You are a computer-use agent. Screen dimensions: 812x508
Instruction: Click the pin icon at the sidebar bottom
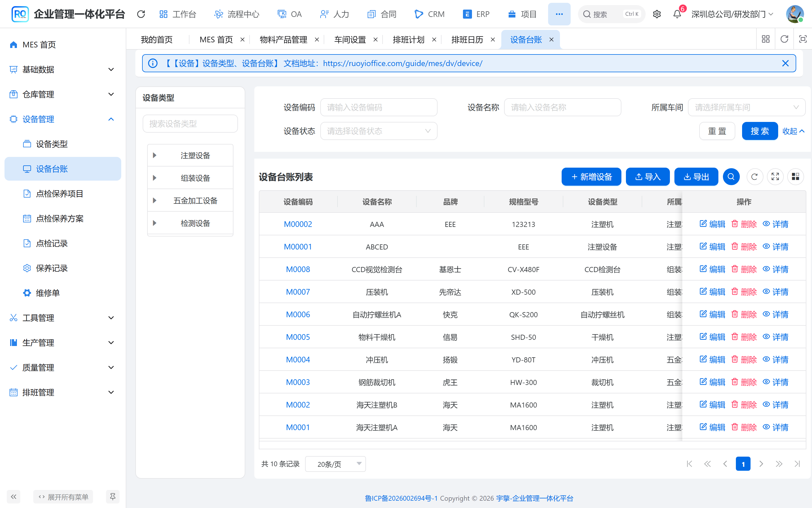tap(113, 497)
